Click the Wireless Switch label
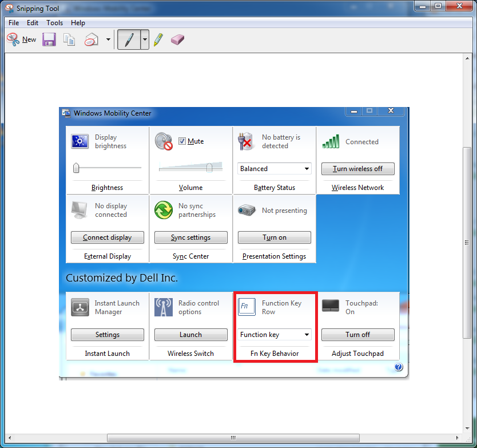The image size is (477, 448). pos(190,354)
